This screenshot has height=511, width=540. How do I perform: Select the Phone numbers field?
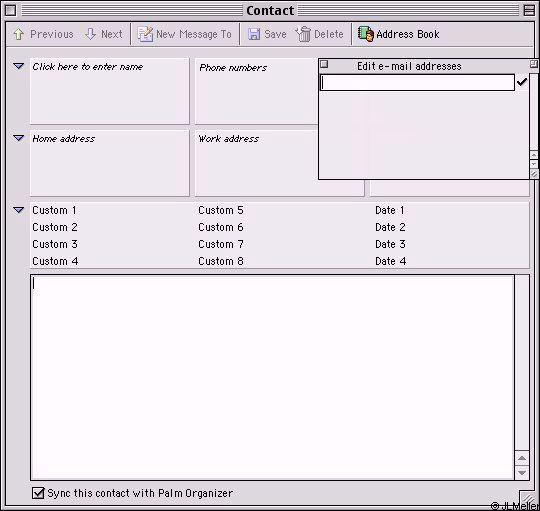click(x=257, y=91)
